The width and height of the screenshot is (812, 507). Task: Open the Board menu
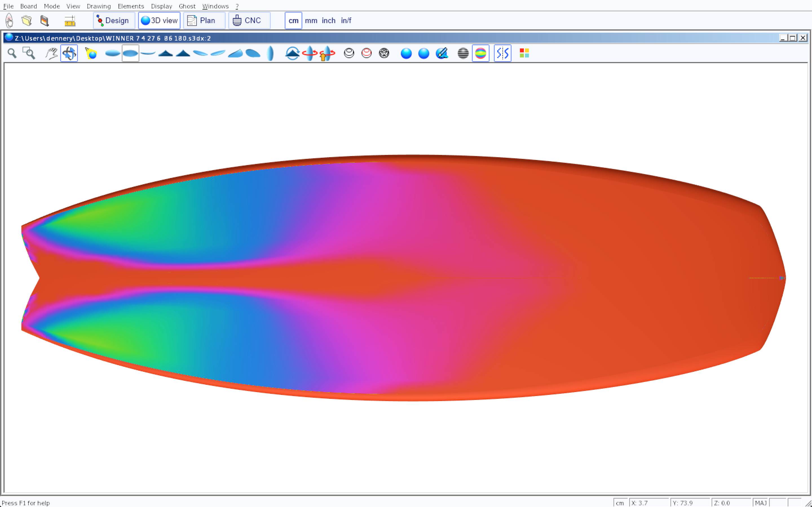click(x=28, y=6)
